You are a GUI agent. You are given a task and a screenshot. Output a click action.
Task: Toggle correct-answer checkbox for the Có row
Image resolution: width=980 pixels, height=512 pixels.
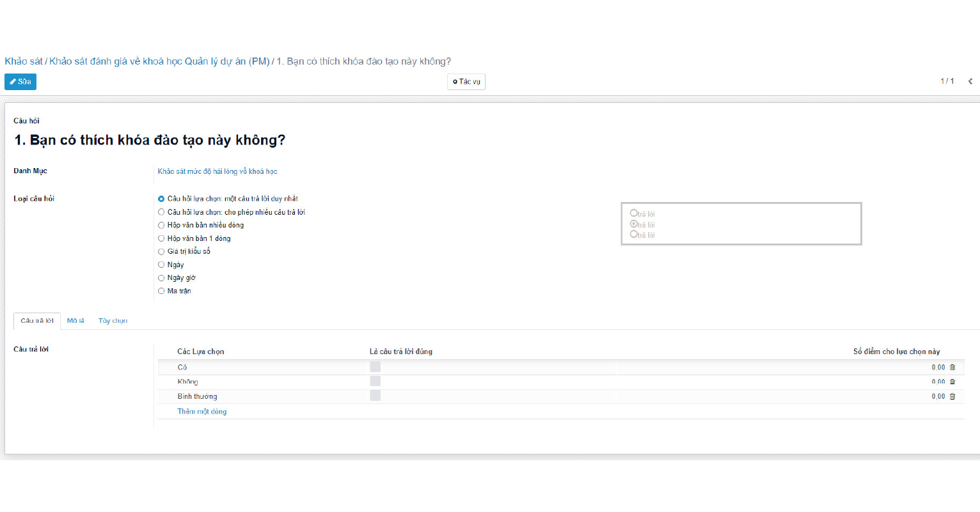point(375,366)
